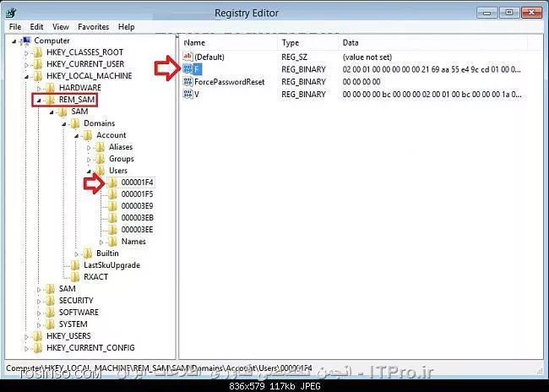This screenshot has height=392, width=549.
Task: Click the RXACT folder icon
Action: click(75, 277)
